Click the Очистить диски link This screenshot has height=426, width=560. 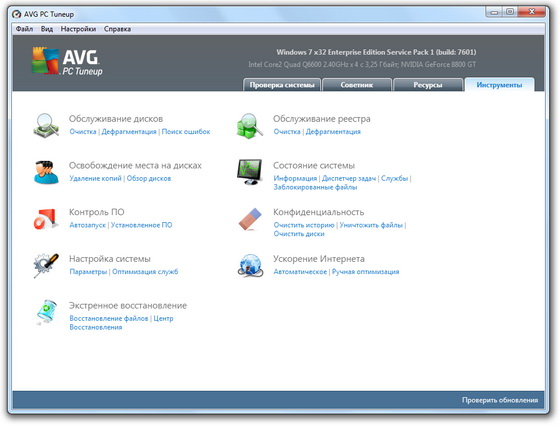point(299,234)
